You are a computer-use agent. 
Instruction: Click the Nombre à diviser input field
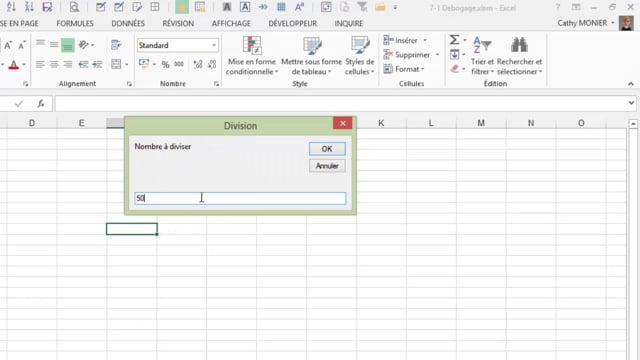click(240, 198)
